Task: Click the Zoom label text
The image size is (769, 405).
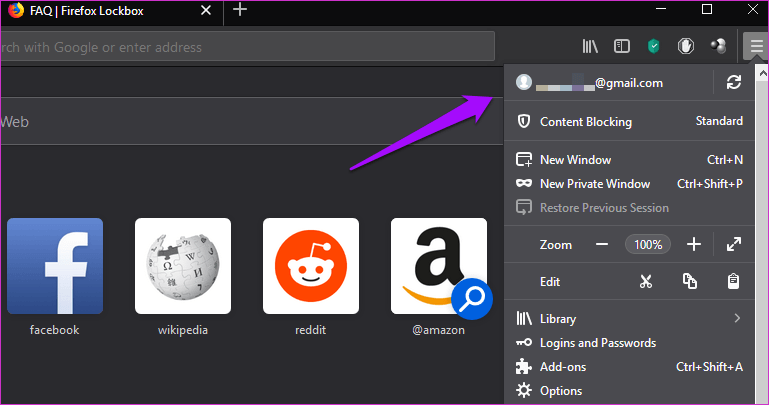Action: 556,245
